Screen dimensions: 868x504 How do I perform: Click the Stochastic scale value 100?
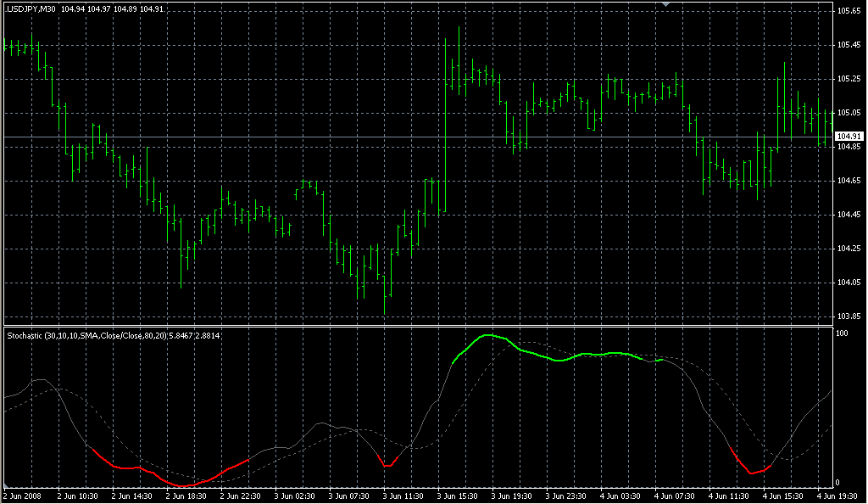(x=843, y=334)
